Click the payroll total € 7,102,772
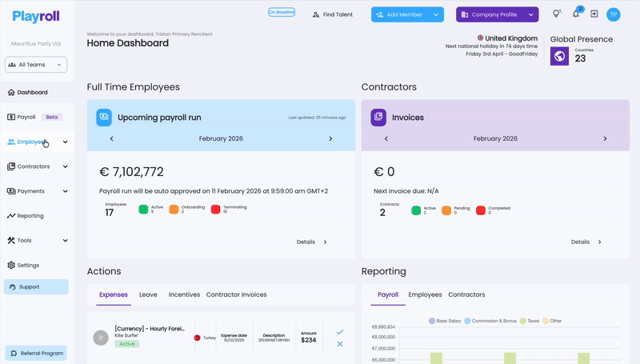Viewport: 640px width, 364px height. tap(131, 172)
